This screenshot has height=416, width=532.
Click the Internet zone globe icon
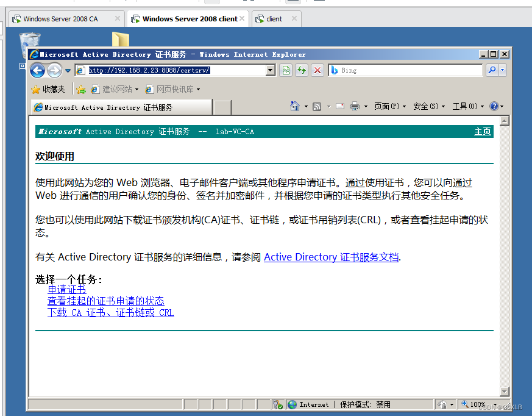292,404
